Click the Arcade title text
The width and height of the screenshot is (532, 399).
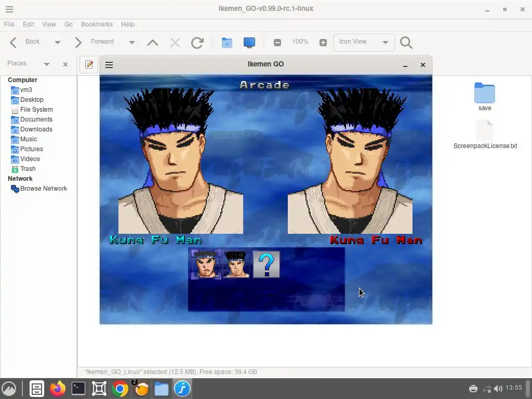coord(264,85)
